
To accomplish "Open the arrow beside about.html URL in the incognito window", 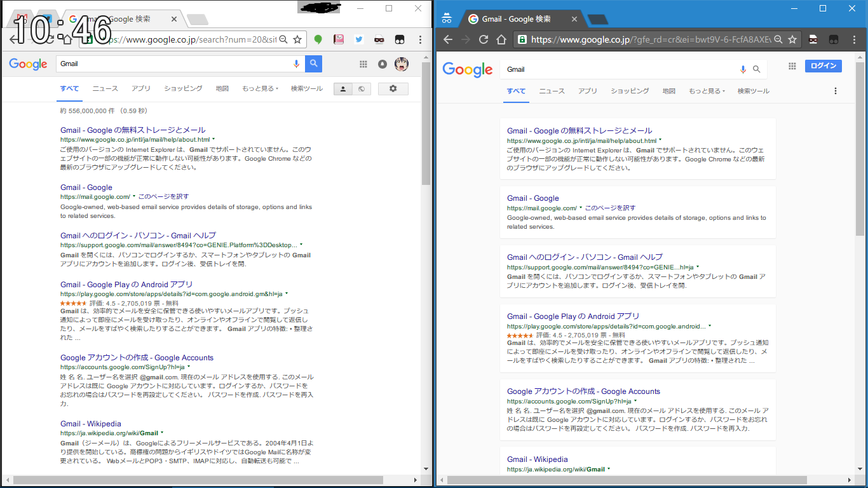I will click(x=660, y=140).
